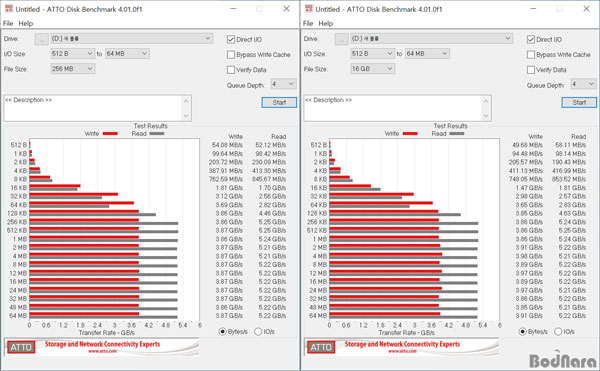Open Help menu in right window
The height and width of the screenshot is (371, 600).
[x=326, y=23]
